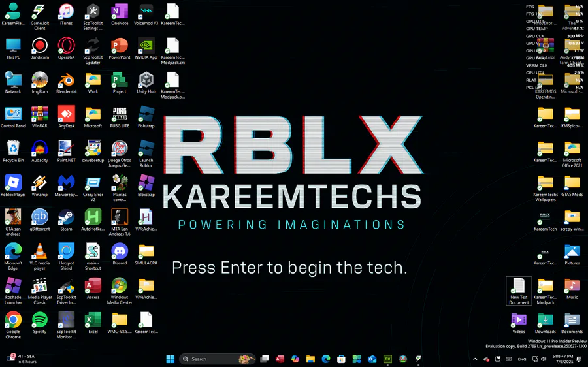Launch iTunes from the desktop

[x=67, y=14]
